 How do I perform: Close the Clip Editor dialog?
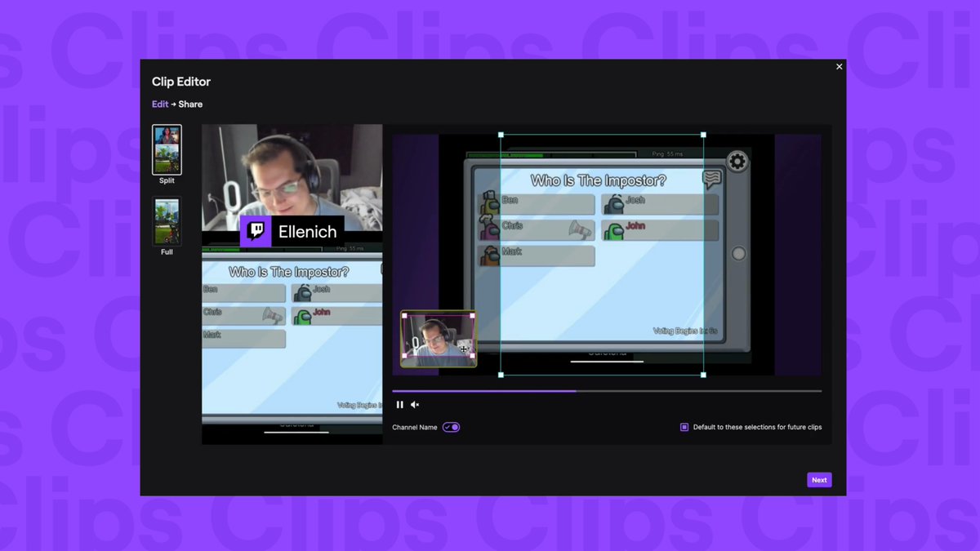tap(839, 67)
